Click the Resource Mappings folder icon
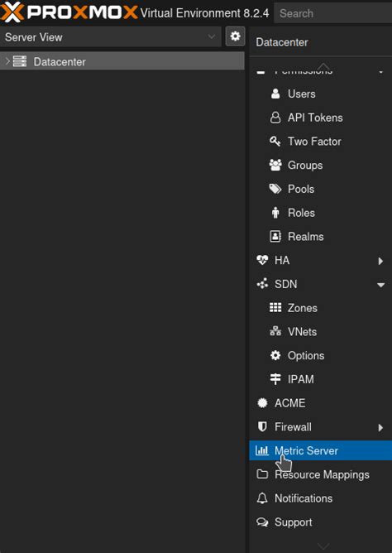Image resolution: width=392 pixels, height=553 pixels. click(262, 474)
